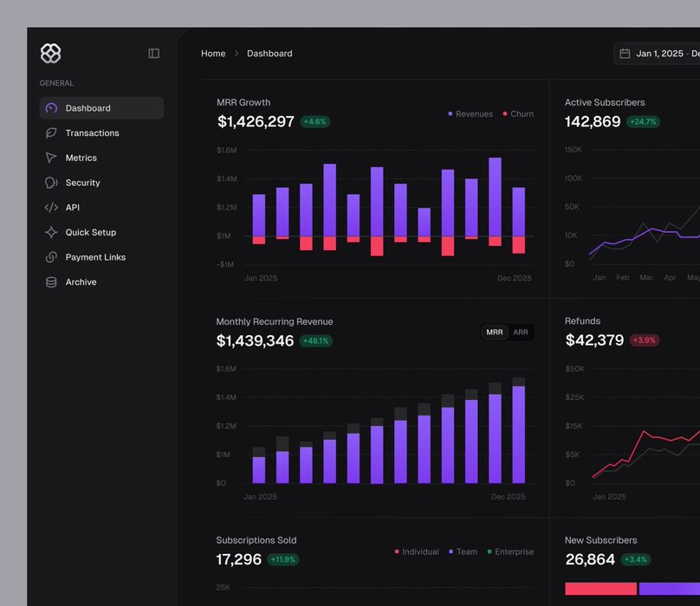Click the last bar in Monthly Recurring Revenue chart
This screenshot has height=606, width=700.
pos(519,435)
